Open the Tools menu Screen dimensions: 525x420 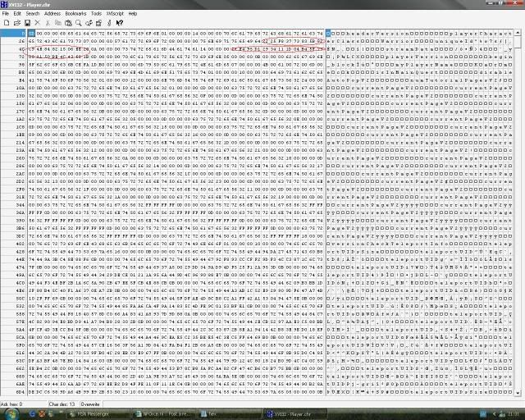(x=96, y=13)
